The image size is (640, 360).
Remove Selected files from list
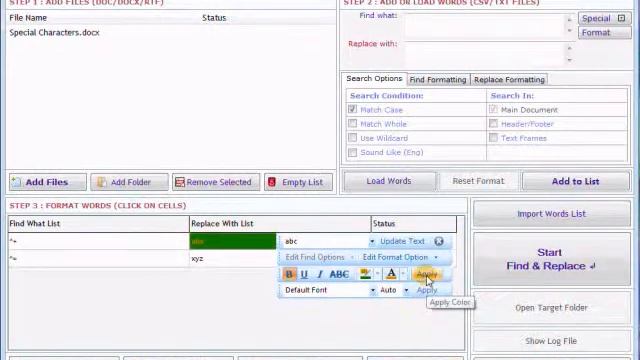[216, 182]
